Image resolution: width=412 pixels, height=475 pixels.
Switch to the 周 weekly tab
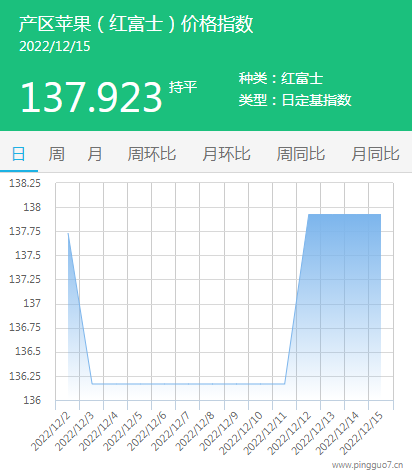(57, 154)
